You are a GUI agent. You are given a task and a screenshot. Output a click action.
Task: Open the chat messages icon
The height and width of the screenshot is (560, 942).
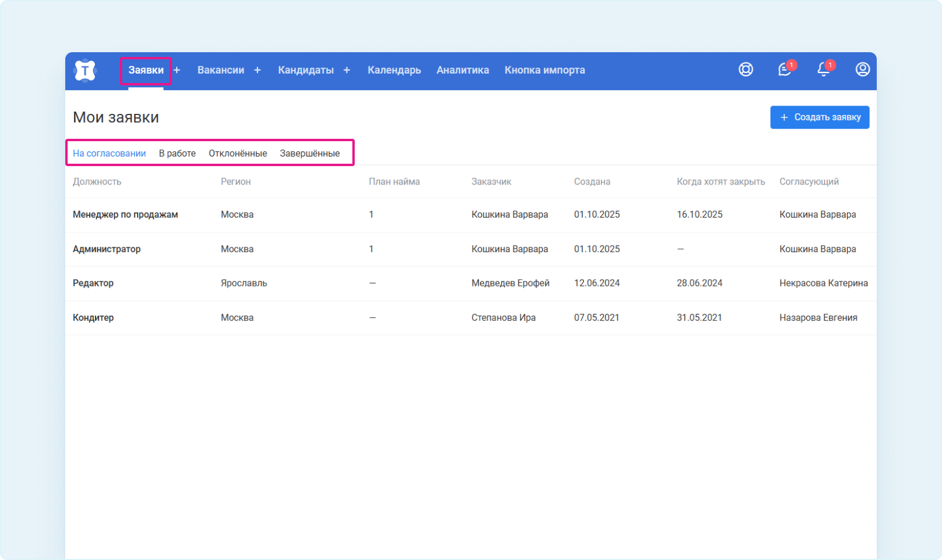coord(785,69)
